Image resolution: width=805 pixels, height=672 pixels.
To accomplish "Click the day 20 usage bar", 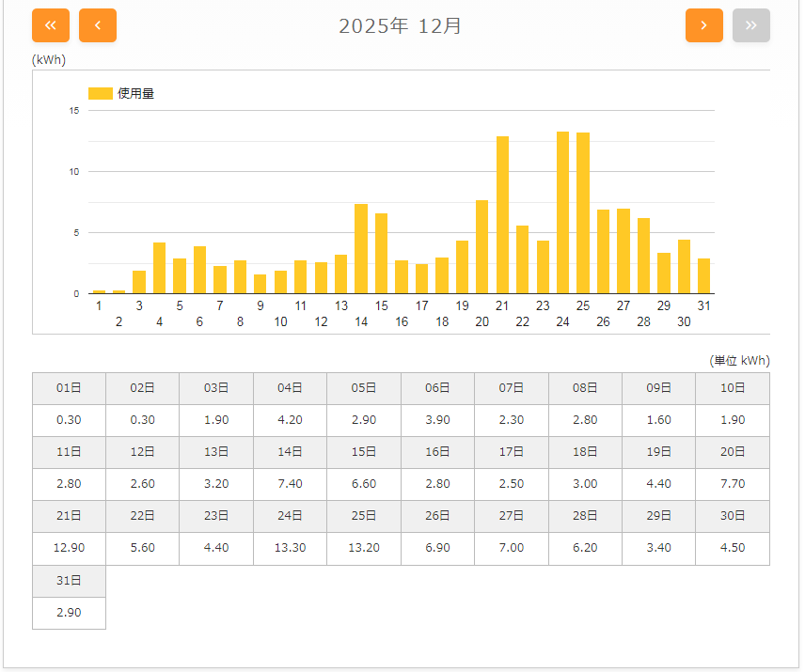I will 482,247.
